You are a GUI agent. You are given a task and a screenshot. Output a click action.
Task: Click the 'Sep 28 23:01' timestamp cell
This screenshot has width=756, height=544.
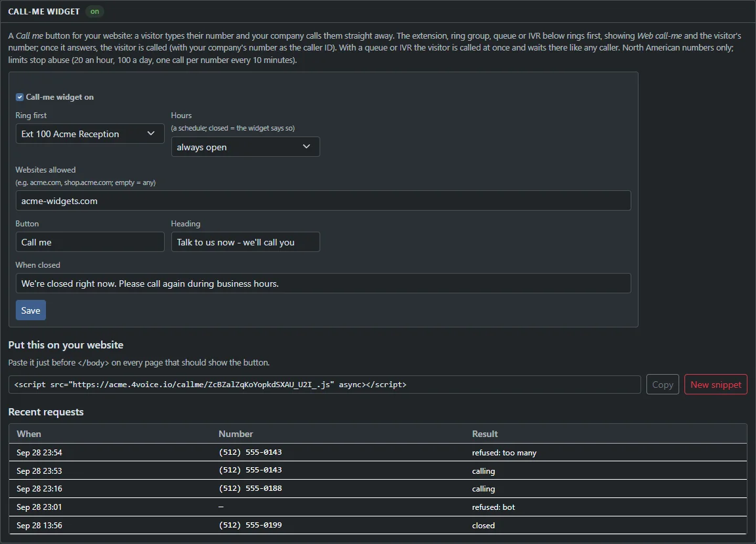[x=39, y=507]
